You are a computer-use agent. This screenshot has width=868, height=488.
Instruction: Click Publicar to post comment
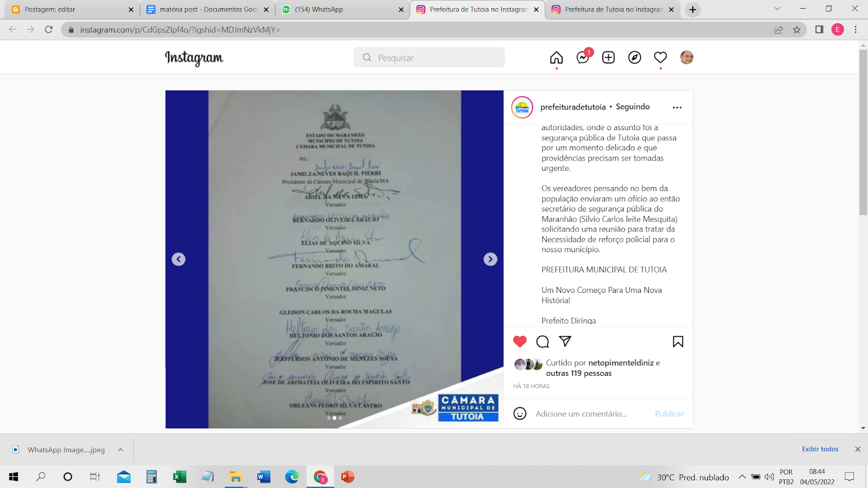pos(669,414)
